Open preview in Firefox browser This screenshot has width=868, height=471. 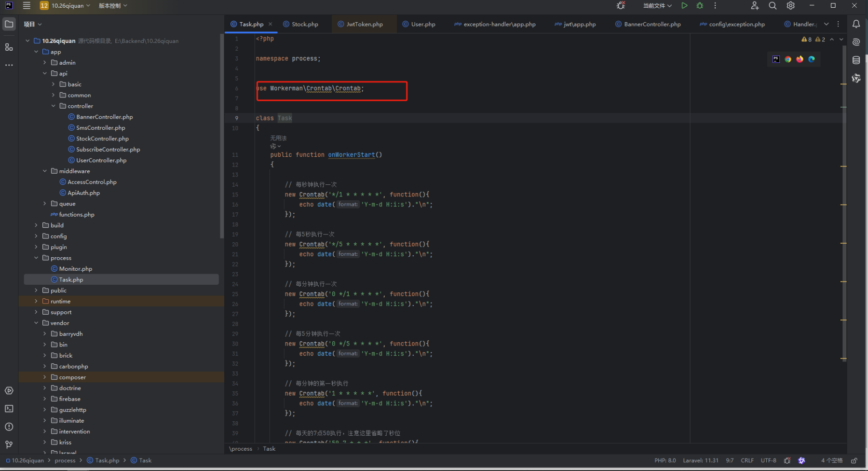(x=800, y=59)
